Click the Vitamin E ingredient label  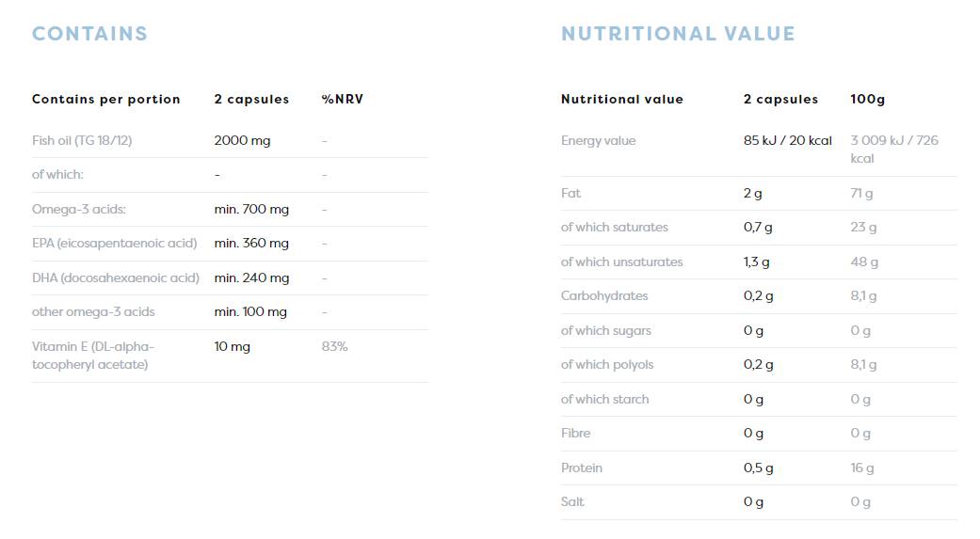tap(93, 355)
